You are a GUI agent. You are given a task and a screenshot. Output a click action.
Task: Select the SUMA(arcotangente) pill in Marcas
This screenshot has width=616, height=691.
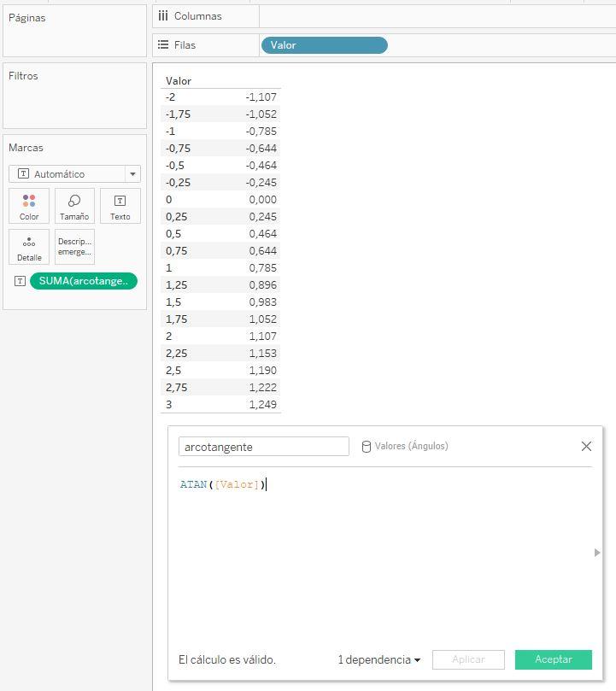click(x=83, y=281)
